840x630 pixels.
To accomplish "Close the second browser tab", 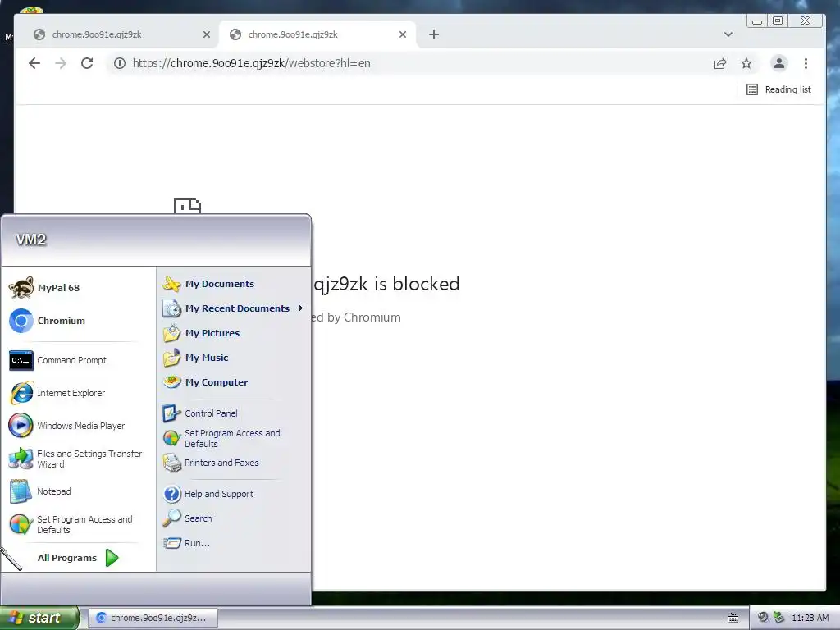I will [x=402, y=34].
